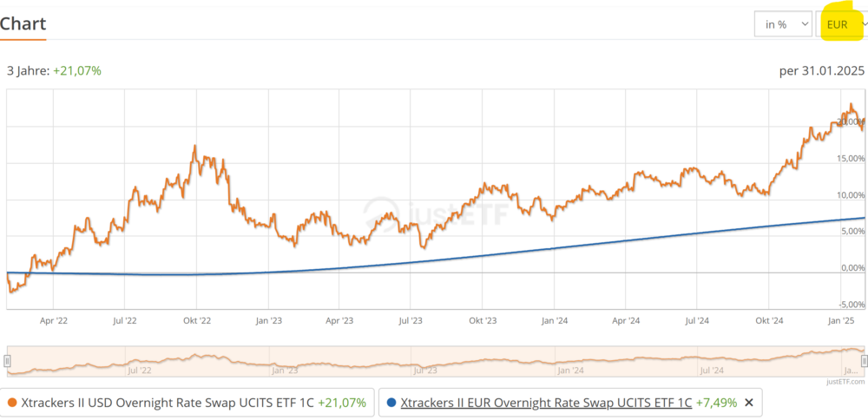This screenshot has width=868, height=420.
Task: Click the blue EUR ETF legend dot
Action: coord(392,403)
